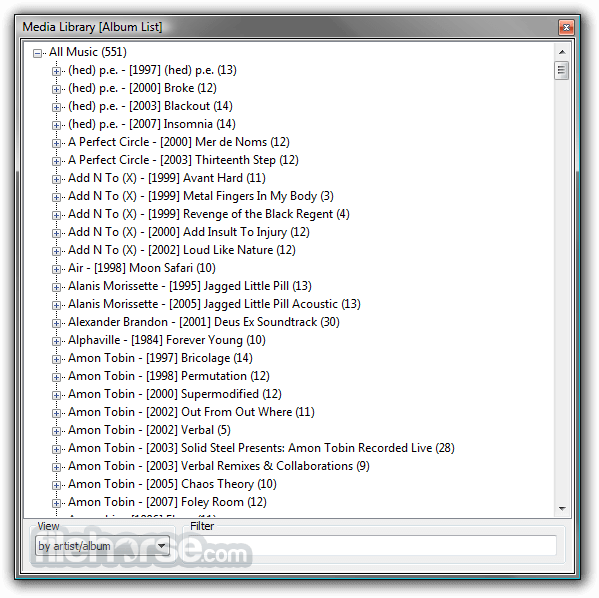Select "Solid Steel Presents: Amon Tobin Recorded Live" row

[261, 447]
